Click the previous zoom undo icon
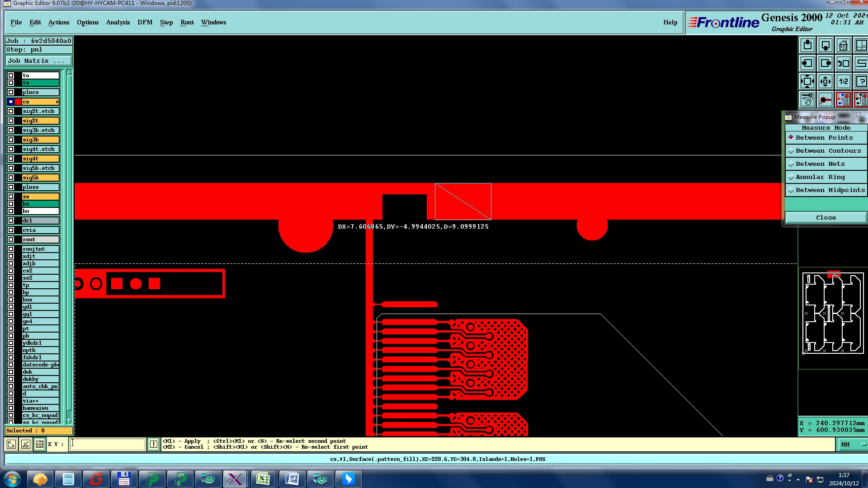Viewport: 868px width, 488px height. (x=844, y=64)
